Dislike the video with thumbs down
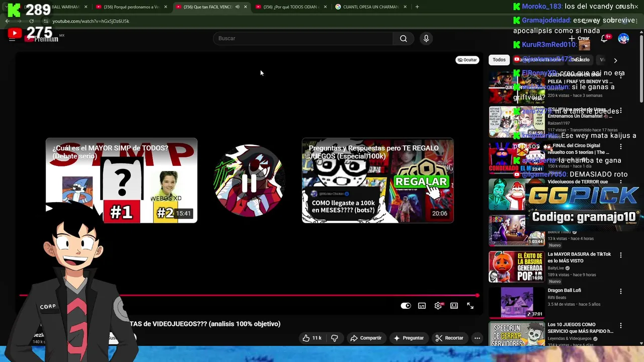 point(334,338)
